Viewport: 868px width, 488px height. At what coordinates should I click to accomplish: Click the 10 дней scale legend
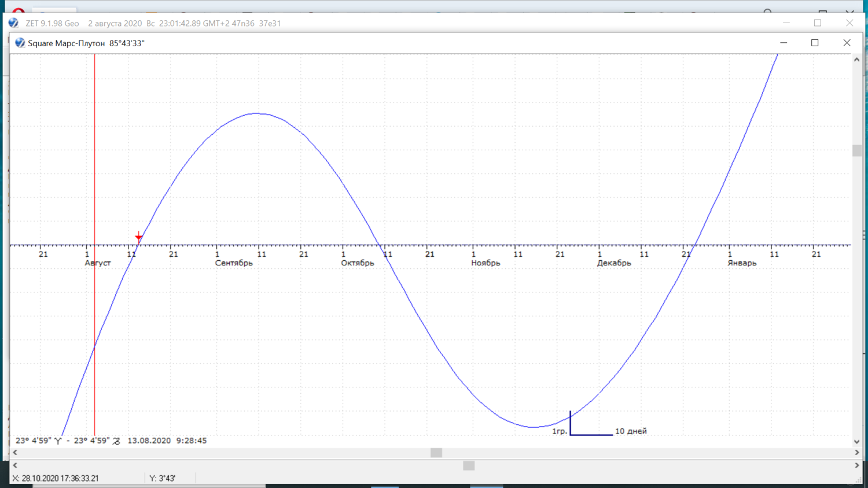coord(631,431)
